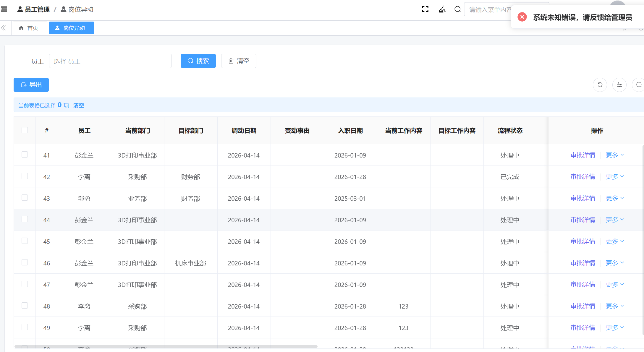
Task: Expand 更多 menu for row 47
Action: point(615,285)
